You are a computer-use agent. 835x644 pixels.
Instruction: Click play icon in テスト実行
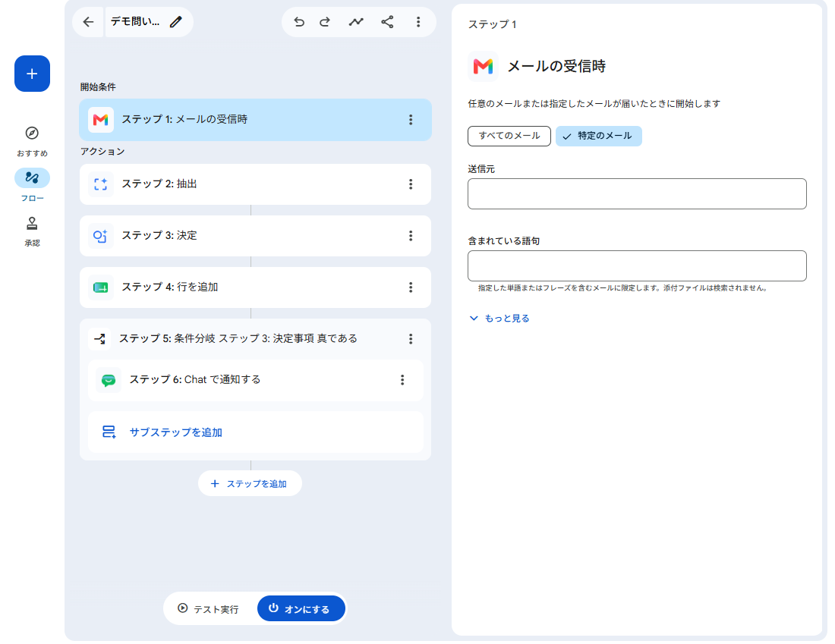183,608
